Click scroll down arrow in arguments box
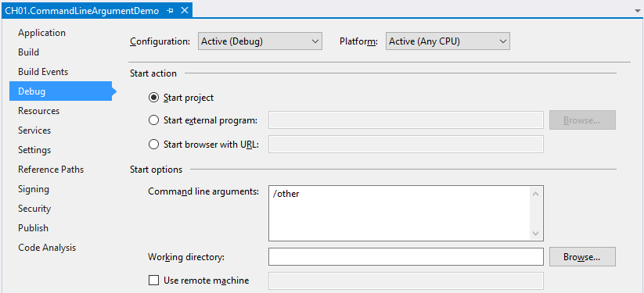Viewport: 644px width, 293px height. [535, 233]
